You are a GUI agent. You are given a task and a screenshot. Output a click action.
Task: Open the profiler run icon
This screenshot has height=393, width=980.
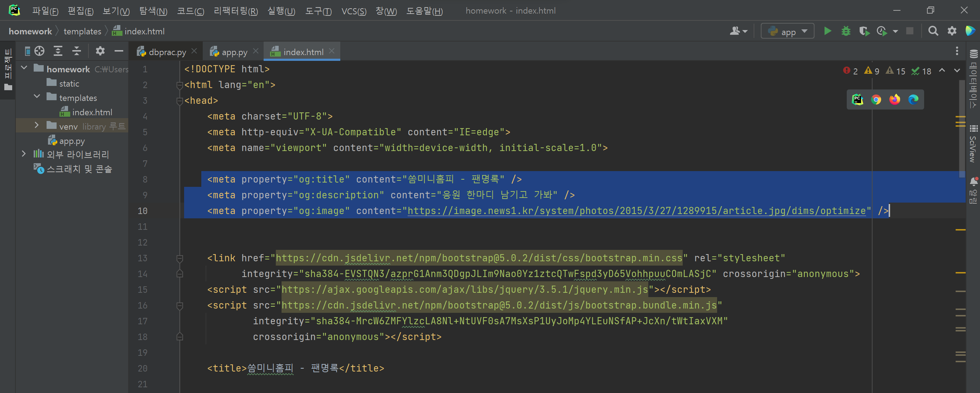point(882,31)
